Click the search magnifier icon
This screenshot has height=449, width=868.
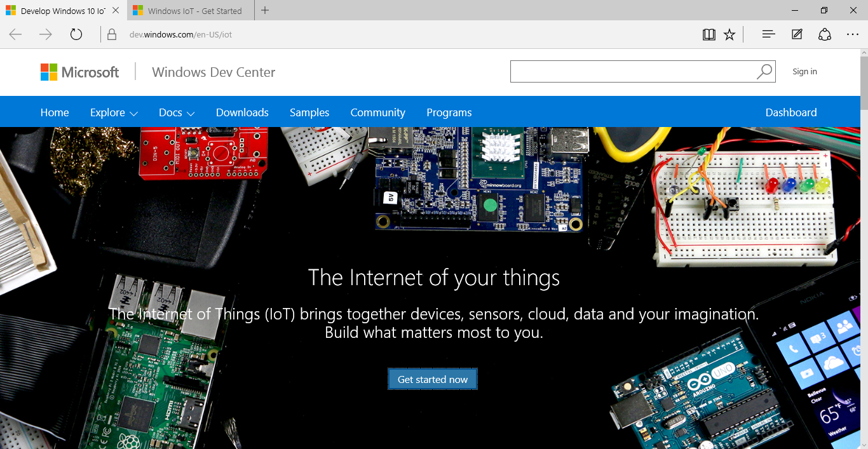(x=764, y=72)
